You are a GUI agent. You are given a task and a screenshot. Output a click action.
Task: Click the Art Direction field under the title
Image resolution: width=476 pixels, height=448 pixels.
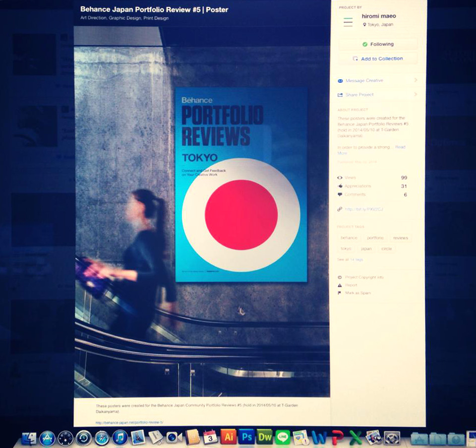94,18
